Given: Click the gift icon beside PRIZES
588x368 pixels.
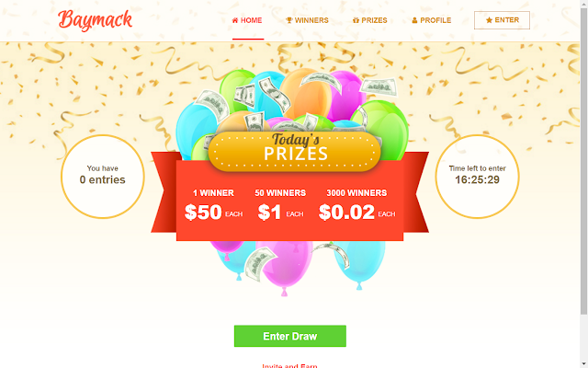Looking at the screenshot, I should coord(356,20).
